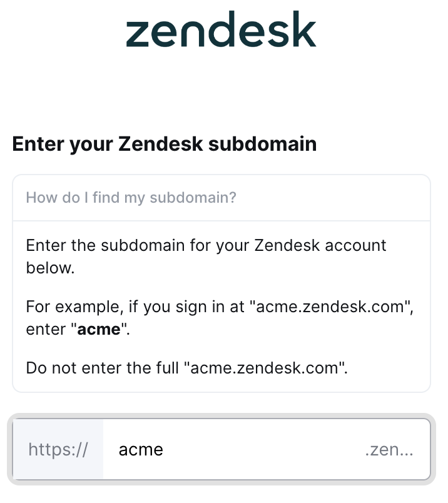Click the "Enter your Zendesk subdomain" heading

click(165, 145)
